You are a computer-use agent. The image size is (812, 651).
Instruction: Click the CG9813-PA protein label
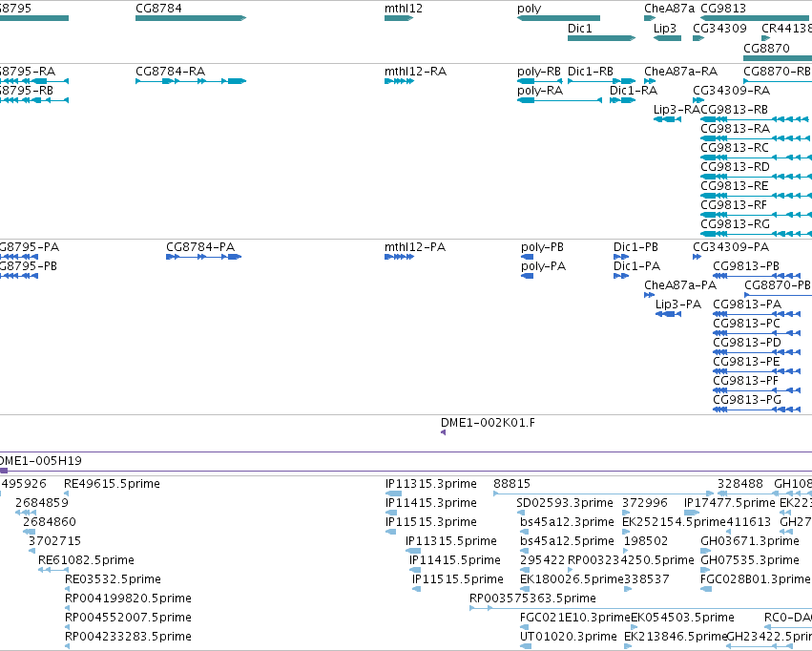(x=747, y=304)
